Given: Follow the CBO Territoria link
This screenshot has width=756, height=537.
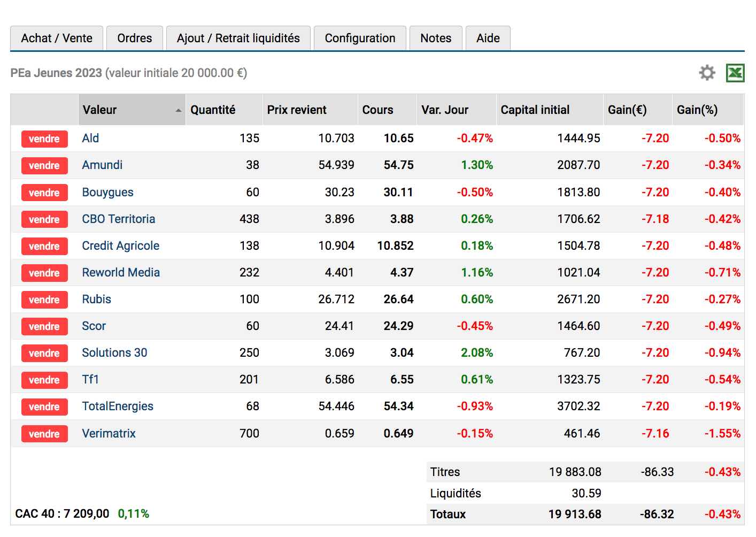Looking at the screenshot, I should [x=118, y=219].
